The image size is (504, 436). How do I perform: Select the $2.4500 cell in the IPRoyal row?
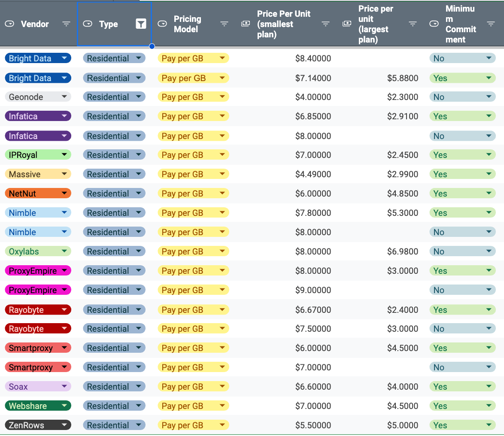[x=402, y=155]
